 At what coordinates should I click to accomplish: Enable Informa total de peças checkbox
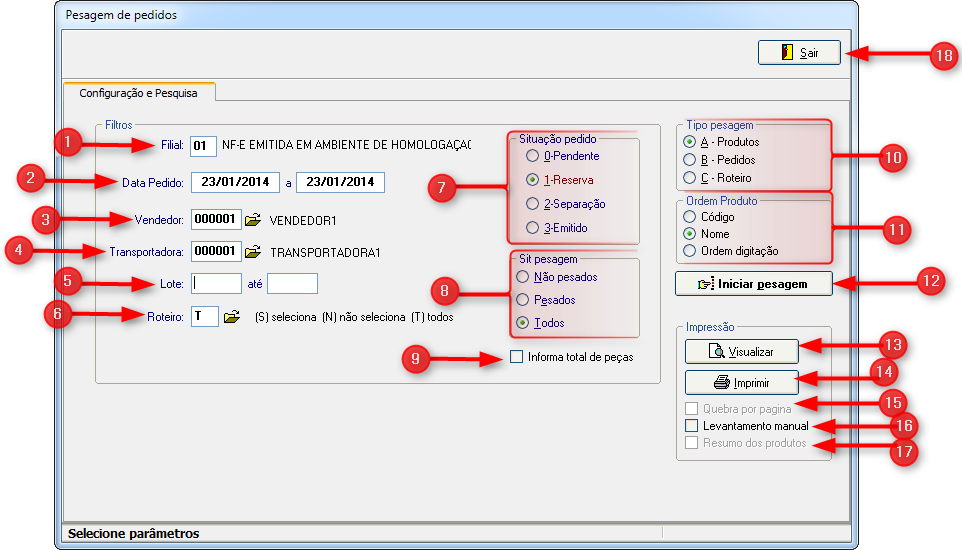point(517,357)
